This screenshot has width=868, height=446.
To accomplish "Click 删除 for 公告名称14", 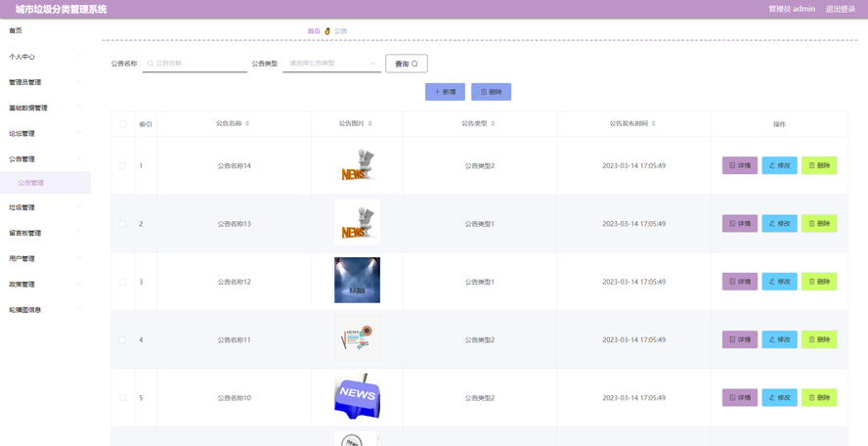I will pyautogui.click(x=819, y=165).
